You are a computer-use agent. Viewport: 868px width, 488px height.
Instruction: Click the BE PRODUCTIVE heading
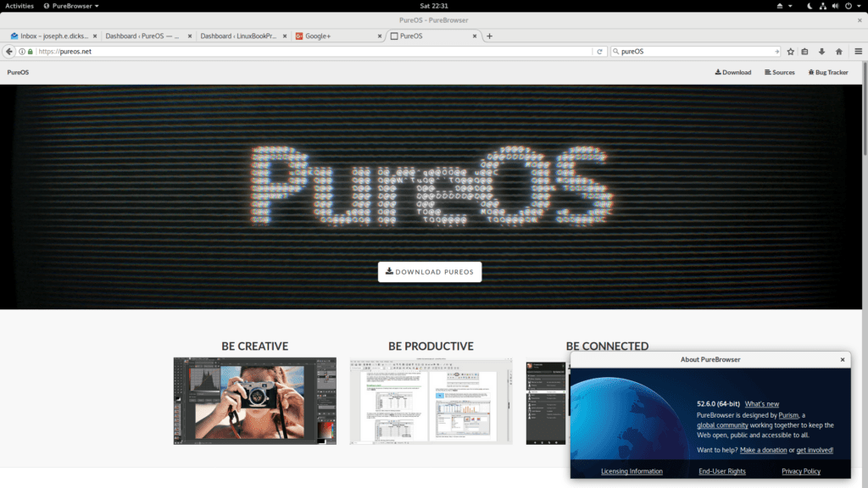point(431,347)
